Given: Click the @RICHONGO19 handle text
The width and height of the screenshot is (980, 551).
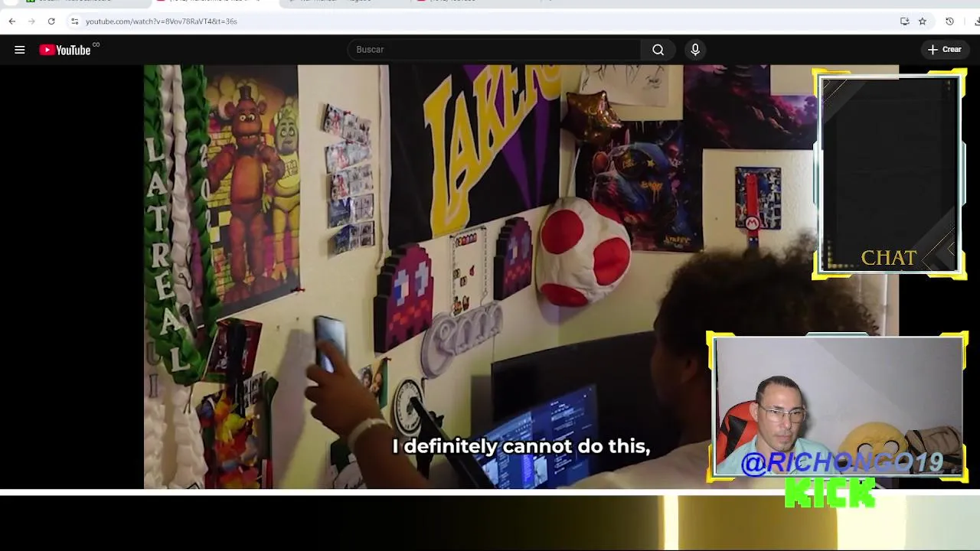Looking at the screenshot, I should click(842, 462).
